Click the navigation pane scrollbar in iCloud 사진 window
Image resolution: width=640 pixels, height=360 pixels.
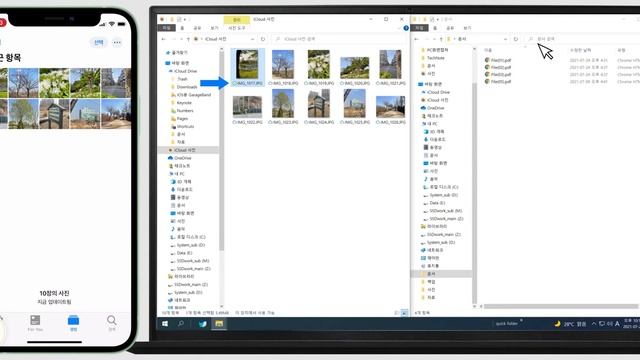(x=222, y=151)
